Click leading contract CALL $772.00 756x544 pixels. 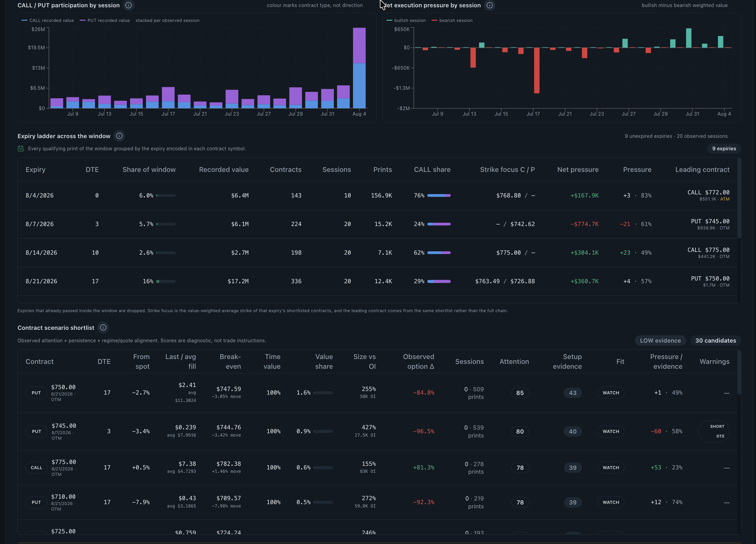(x=708, y=193)
